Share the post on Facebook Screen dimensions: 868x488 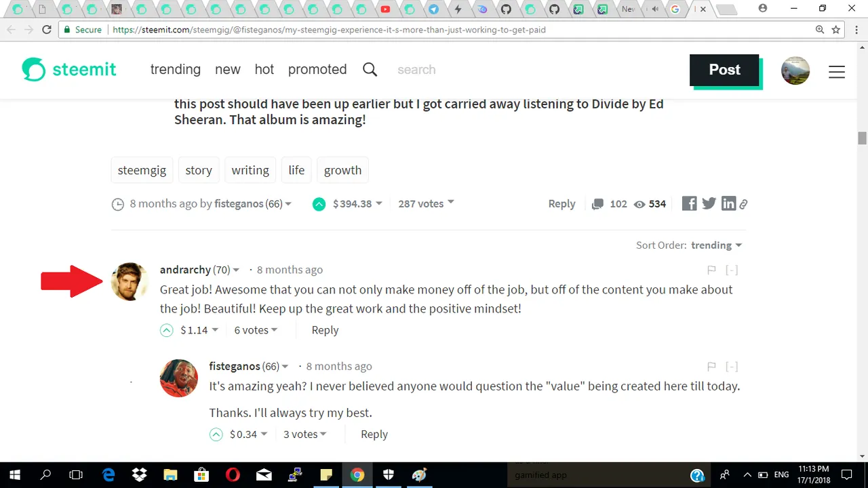coord(689,203)
